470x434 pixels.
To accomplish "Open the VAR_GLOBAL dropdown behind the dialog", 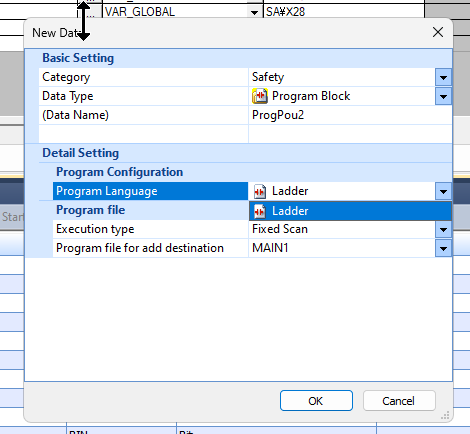I will click(254, 12).
